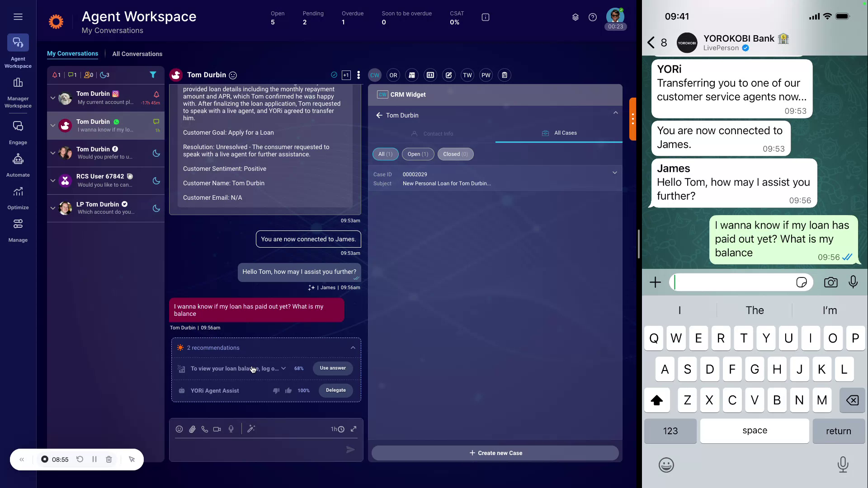The width and height of the screenshot is (868, 488).
Task: Expand the loan balance recommendation dropdown
Action: [x=283, y=368]
